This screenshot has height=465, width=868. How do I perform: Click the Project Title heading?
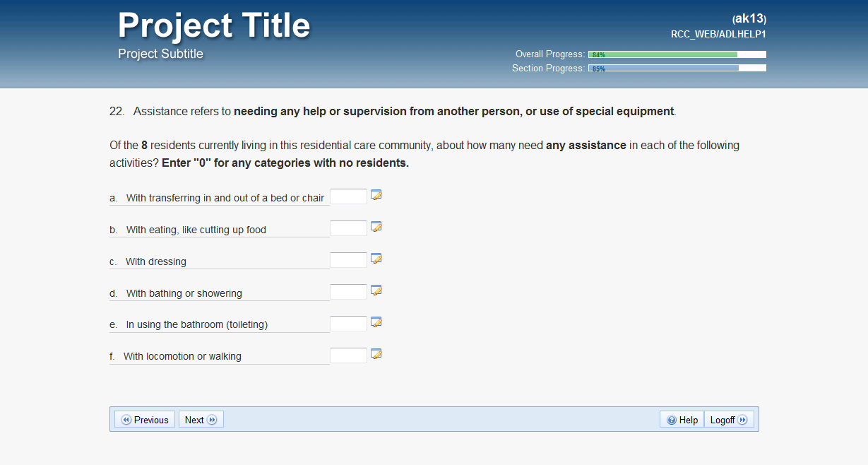[214, 25]
